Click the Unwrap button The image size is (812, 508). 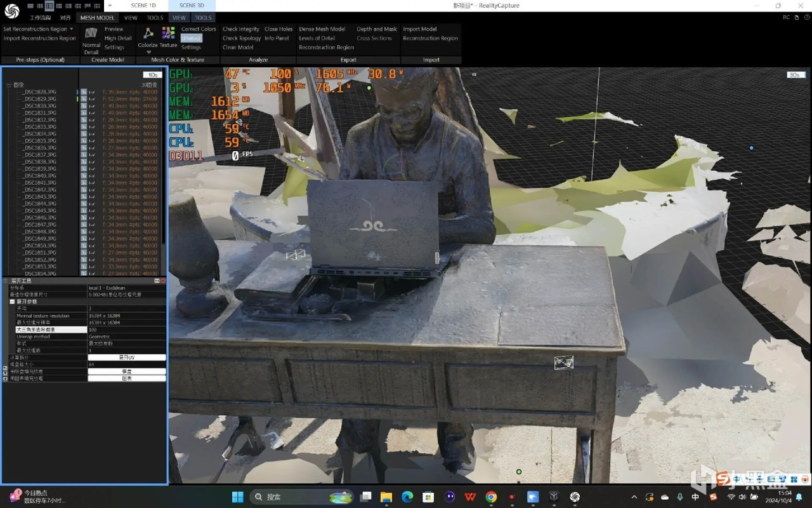point(190,38)
